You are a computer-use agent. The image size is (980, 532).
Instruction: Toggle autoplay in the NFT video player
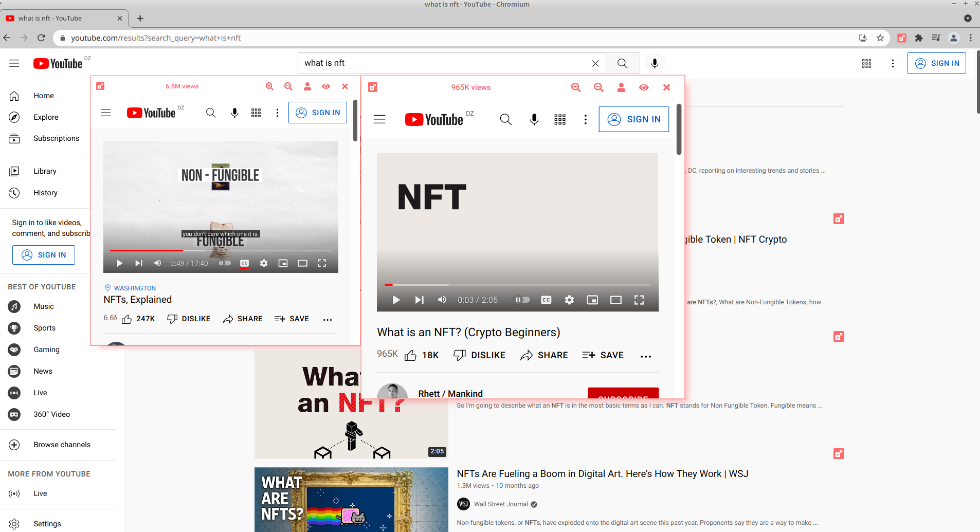point(521,300)
